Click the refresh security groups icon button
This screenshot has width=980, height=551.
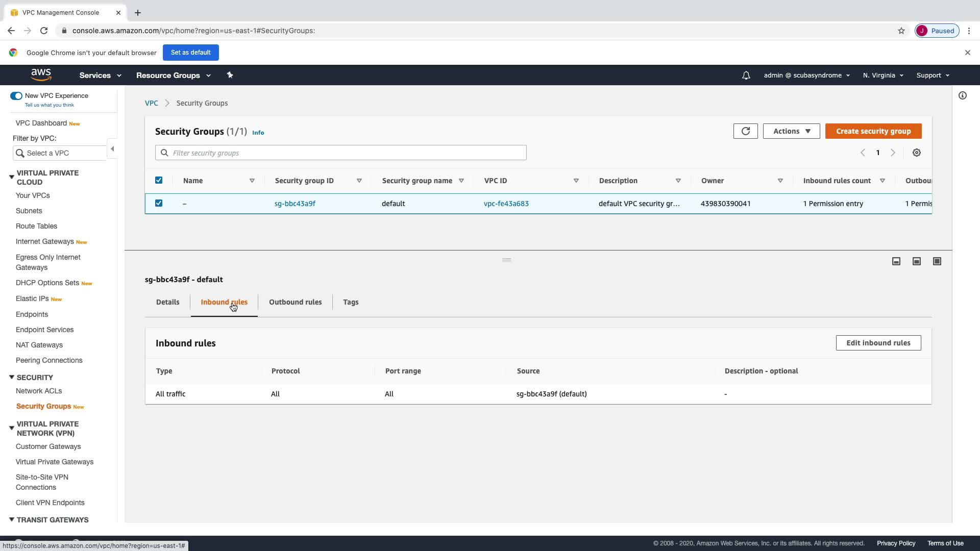click(745, 131)
